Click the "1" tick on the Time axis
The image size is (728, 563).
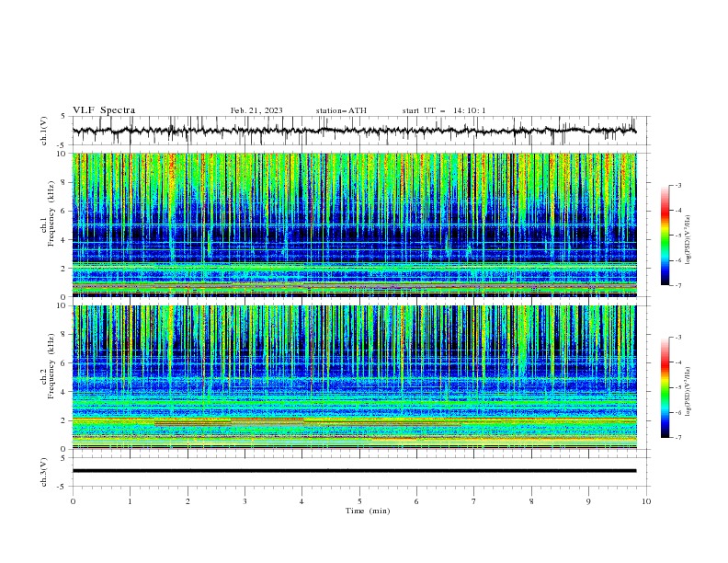(130, 501)
